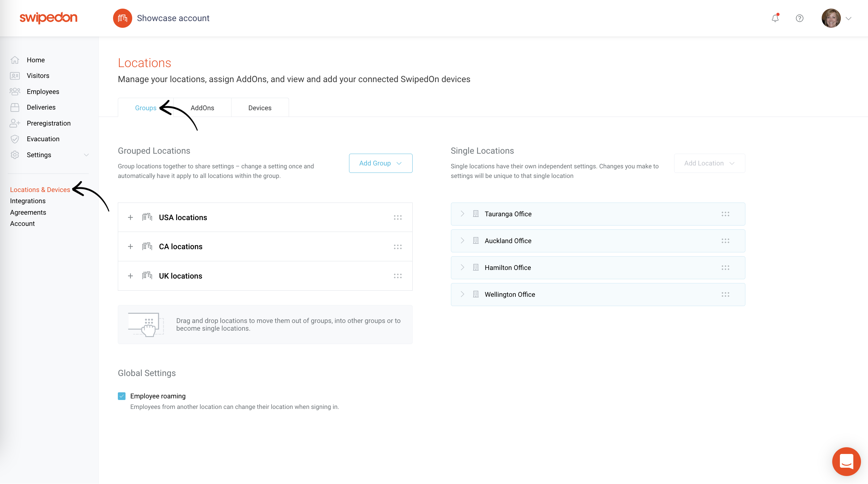Viewport: 868px width, 484px height.
Task: Click the SwipedOn logo
Action: click(49, 18)
